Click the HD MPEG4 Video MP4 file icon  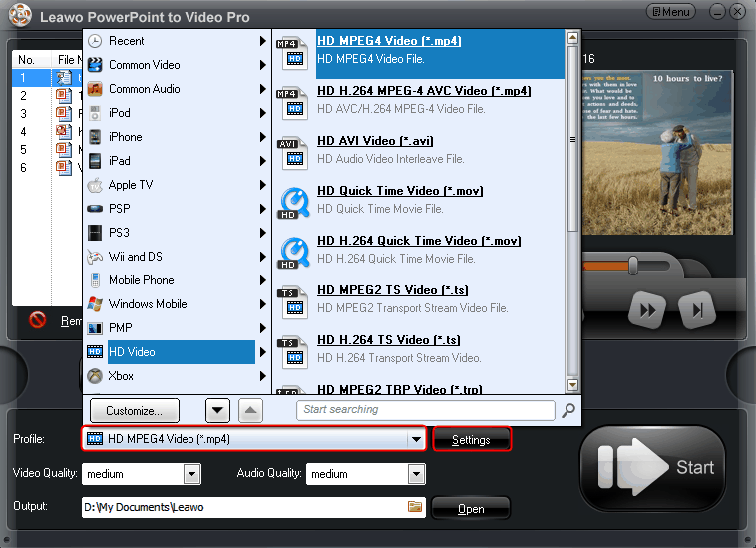coord(292,53)
